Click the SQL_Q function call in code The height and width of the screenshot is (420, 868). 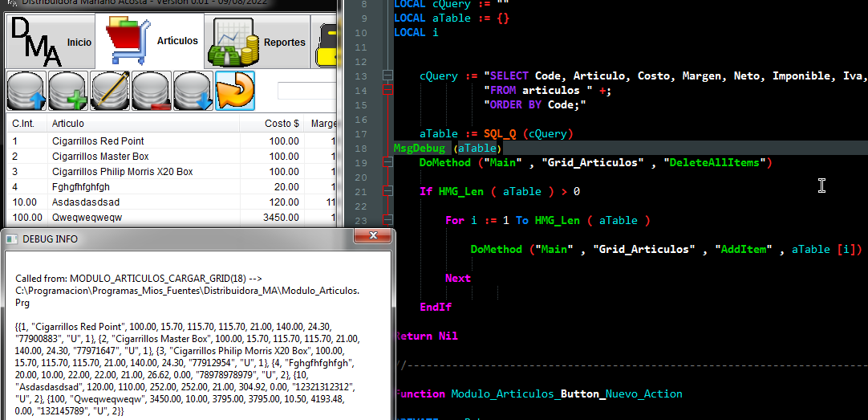[501, 133]
